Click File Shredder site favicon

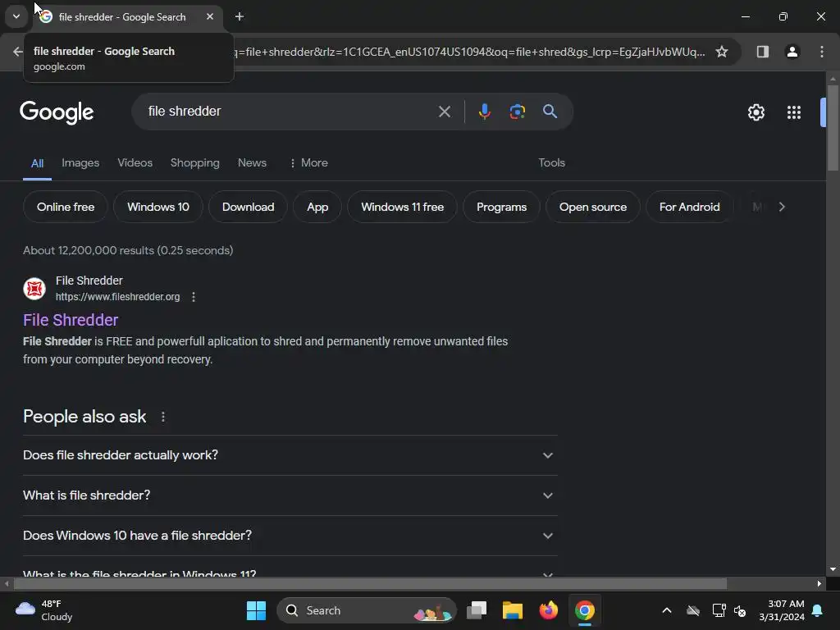click(34, 289)
